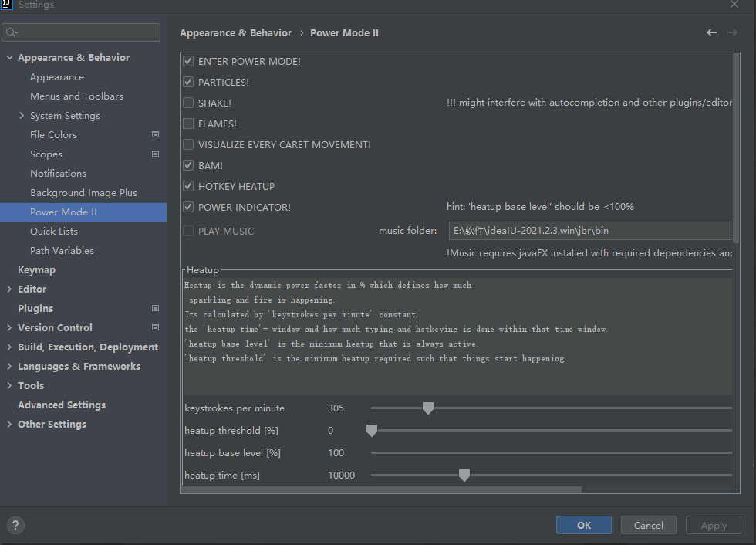Select Appearance & Behavior in the breadcrumb
This screenshot has width=756, height=545.
(x=235, y=32)
